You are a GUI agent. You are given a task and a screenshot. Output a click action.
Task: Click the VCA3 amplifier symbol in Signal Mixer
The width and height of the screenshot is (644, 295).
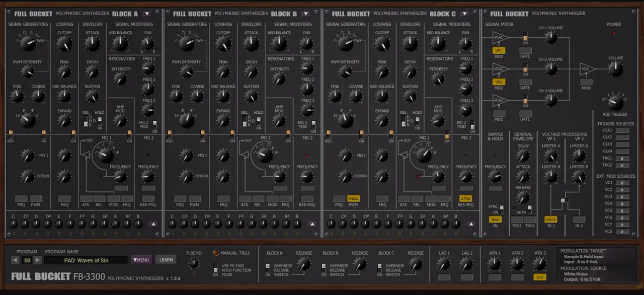[x=501, y=100]
